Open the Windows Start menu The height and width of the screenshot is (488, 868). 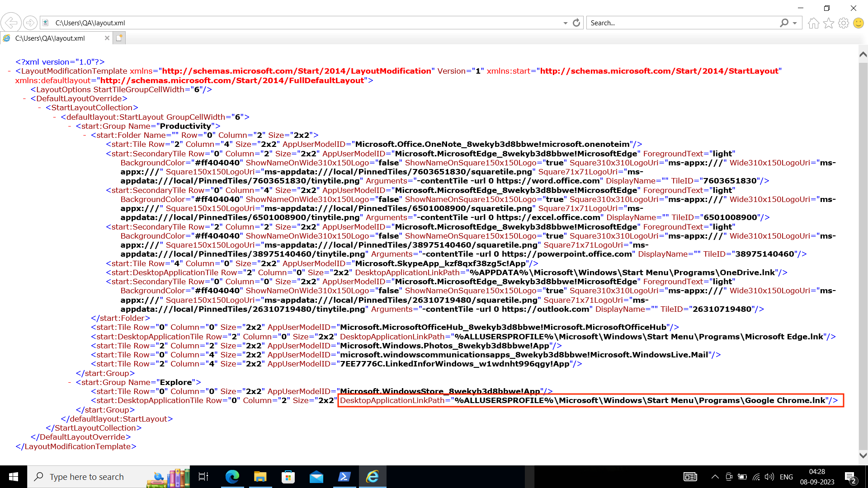[x=14, y=477]
